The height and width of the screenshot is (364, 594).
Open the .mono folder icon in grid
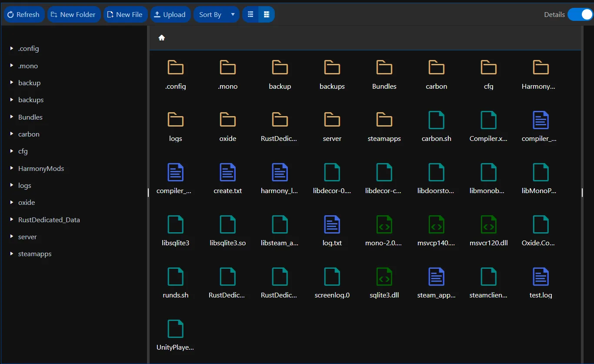[x=228, y=68]
